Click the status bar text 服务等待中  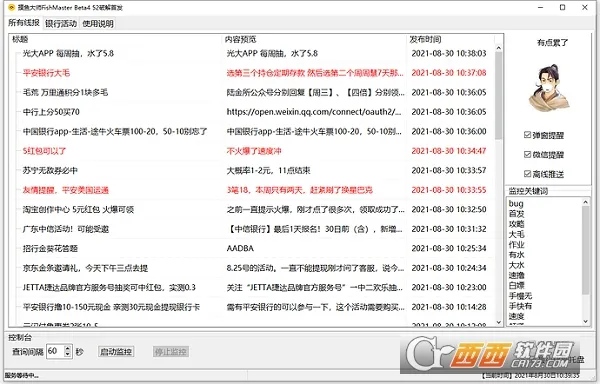point(21,376)
